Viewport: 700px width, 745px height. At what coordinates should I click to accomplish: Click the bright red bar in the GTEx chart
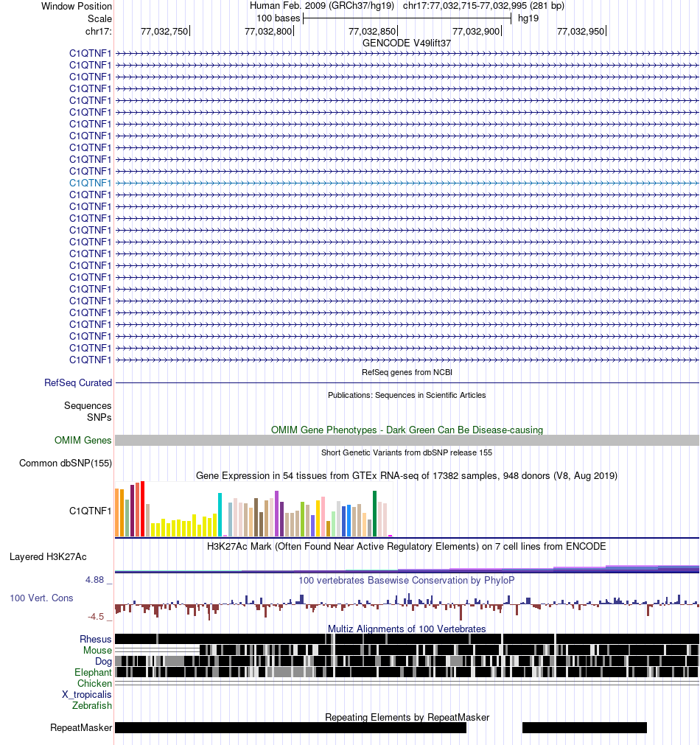pyautogui.click(x=142, y=509)
